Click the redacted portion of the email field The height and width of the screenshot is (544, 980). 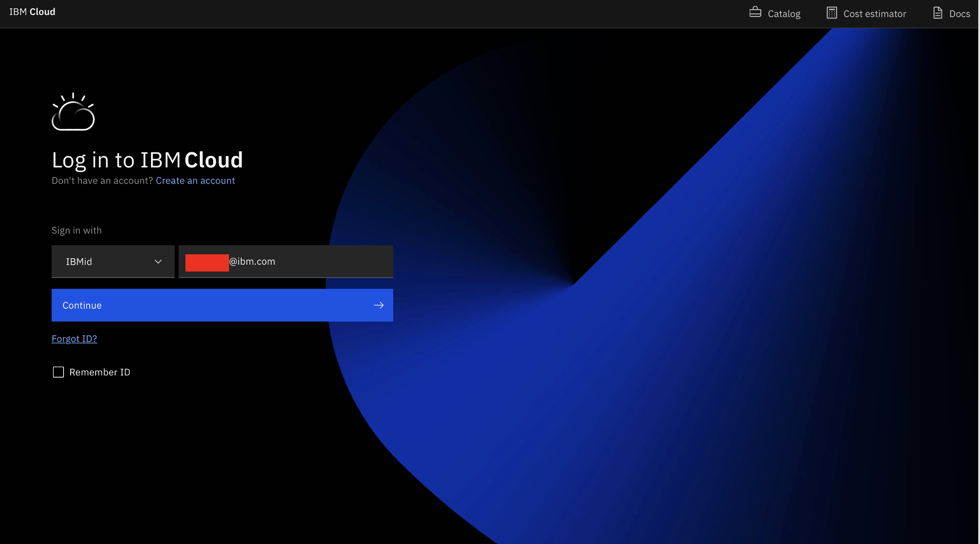(207, 262)
